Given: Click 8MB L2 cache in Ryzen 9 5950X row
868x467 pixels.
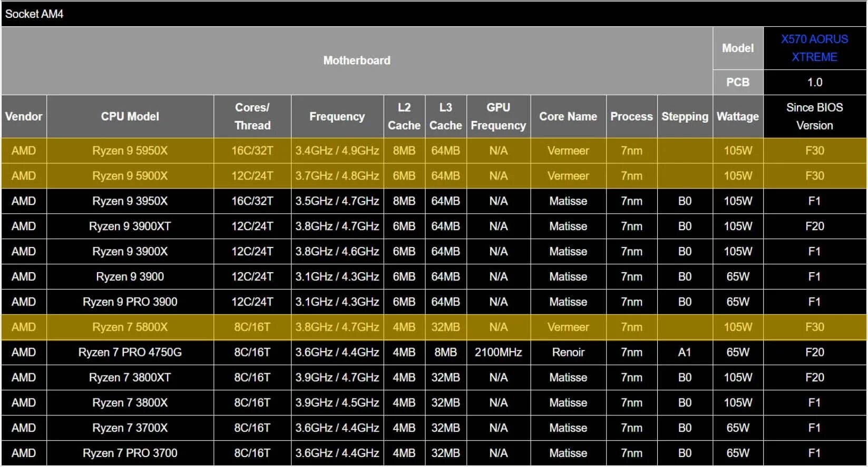Looking at the screenshot, I should (404, 151).
